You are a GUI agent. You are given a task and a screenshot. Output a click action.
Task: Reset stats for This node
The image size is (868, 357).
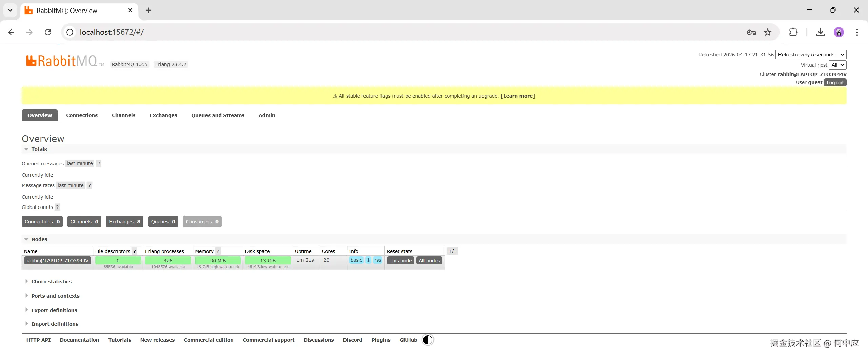400,261
